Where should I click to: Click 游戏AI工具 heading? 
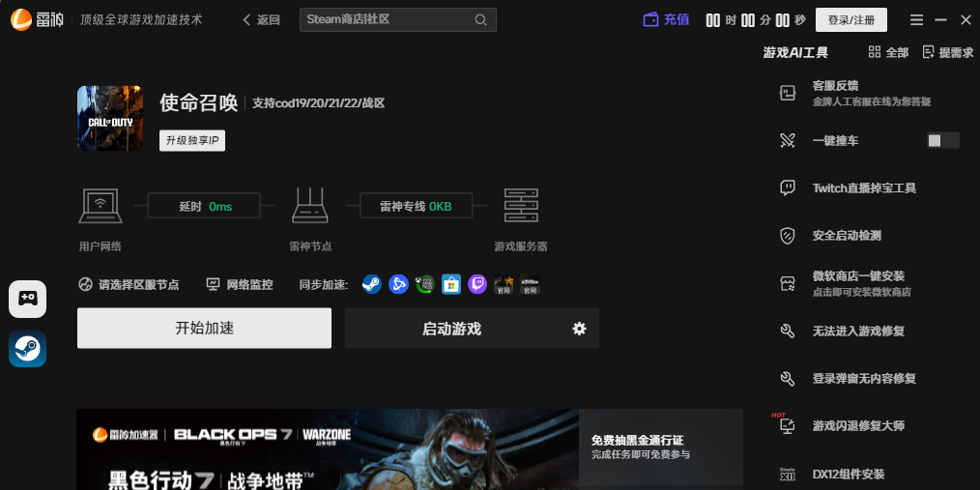(x=795, y=53)
